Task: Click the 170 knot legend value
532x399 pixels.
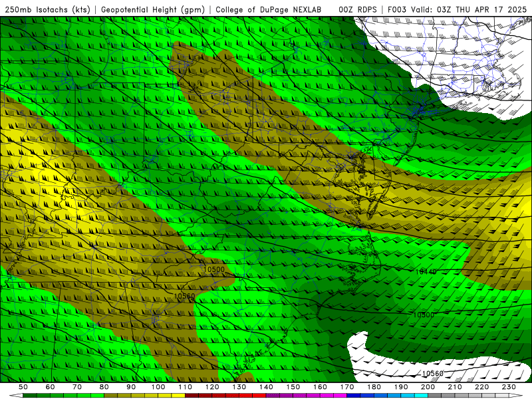Action: tap(347, 387)
